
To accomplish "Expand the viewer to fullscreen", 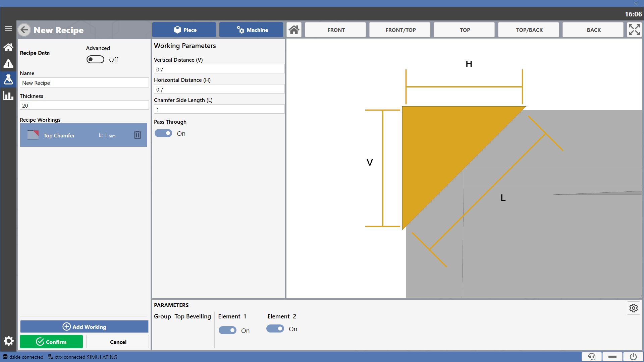I will (x=634, y=30).
